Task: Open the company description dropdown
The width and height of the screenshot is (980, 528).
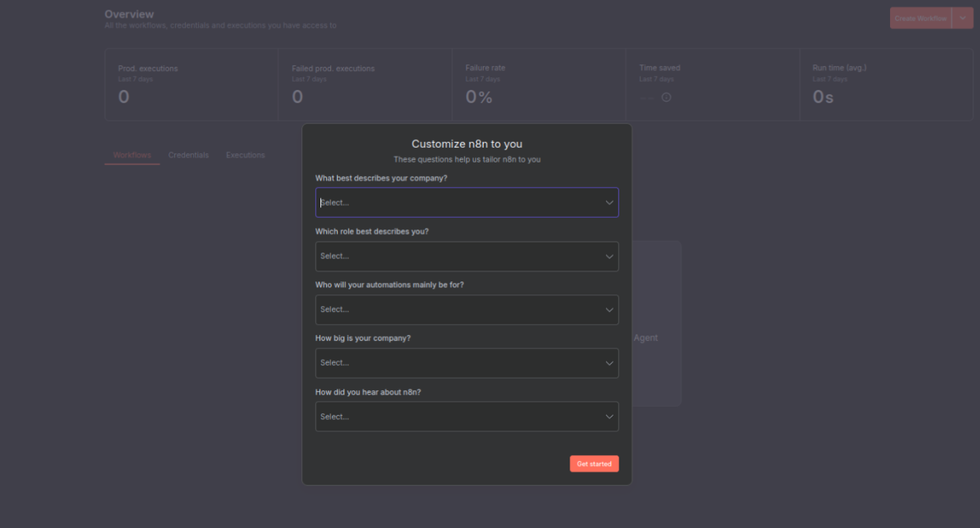Action: [x=466, y=202]
